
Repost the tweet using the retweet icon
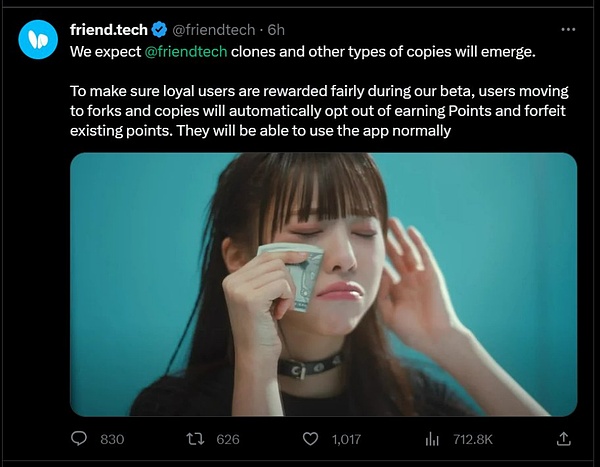click(x=194, y=438)
